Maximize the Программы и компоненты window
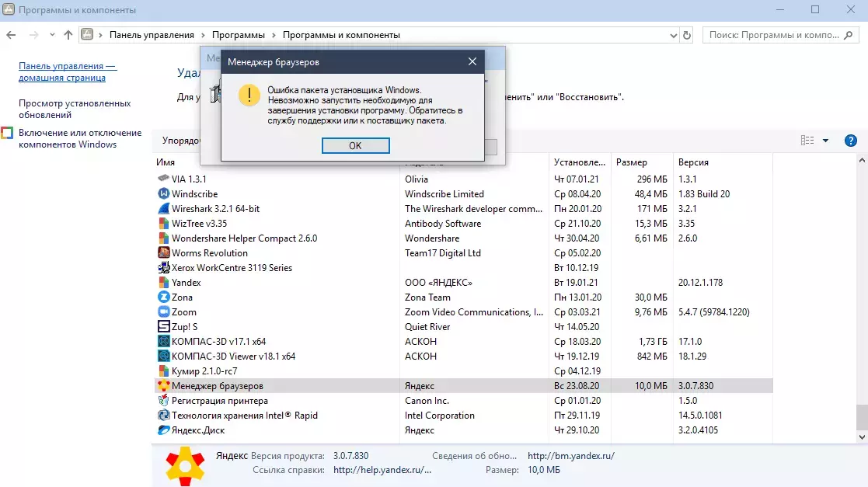Image resolution: width=868 pixels, height=487 pixels. pos(815,9)
